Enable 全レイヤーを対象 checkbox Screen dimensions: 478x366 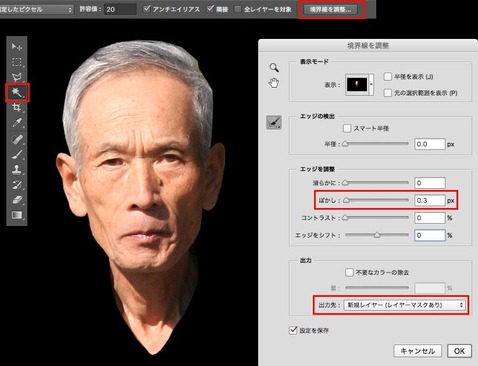238,9
